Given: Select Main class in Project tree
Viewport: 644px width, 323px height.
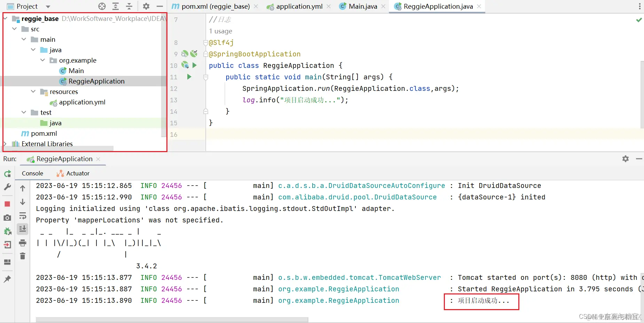Looking at the screenshot, I should [76, 71].
